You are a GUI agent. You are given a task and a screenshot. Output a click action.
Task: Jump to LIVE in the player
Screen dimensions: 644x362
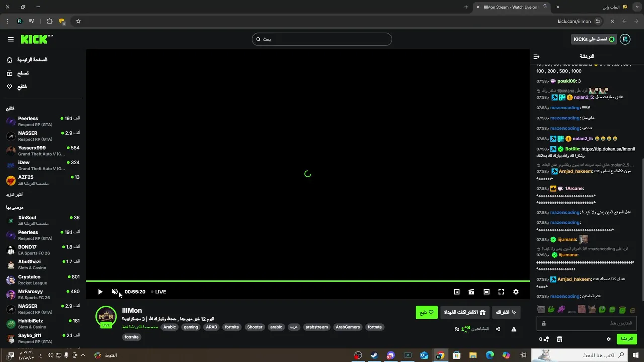click(x=158, y=292)
